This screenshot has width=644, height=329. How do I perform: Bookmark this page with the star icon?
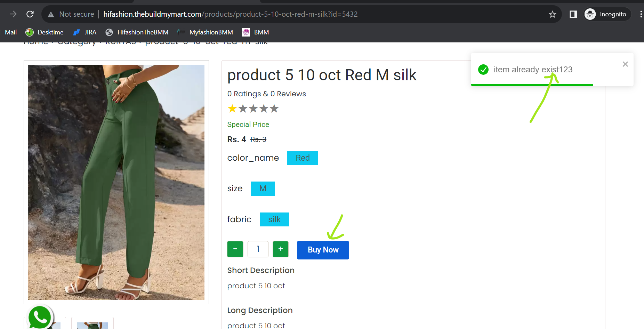click(x=553, y=14)
